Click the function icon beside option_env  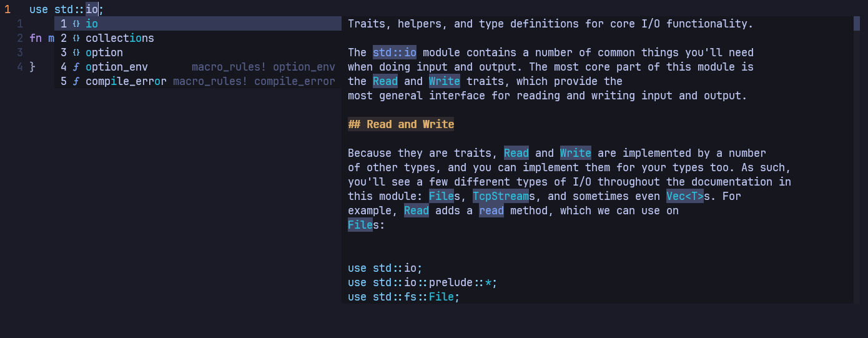coord(76,67)
